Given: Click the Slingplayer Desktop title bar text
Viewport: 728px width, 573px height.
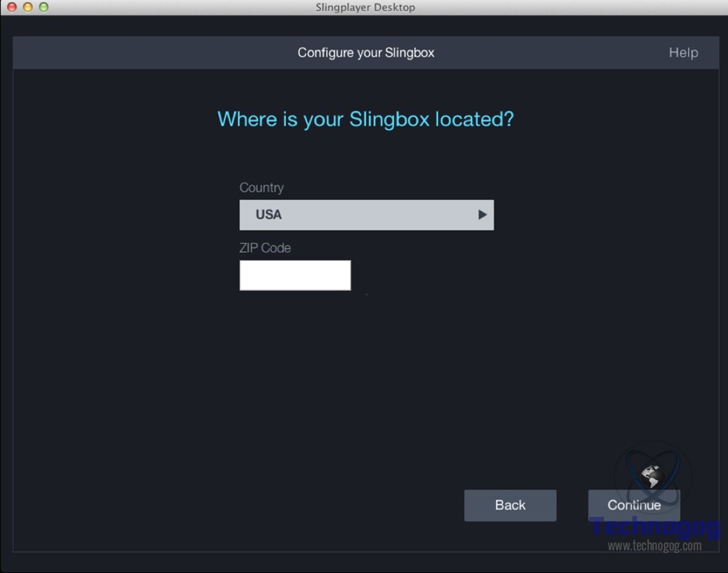Looking at the screenshot, I should coord(365,7).
